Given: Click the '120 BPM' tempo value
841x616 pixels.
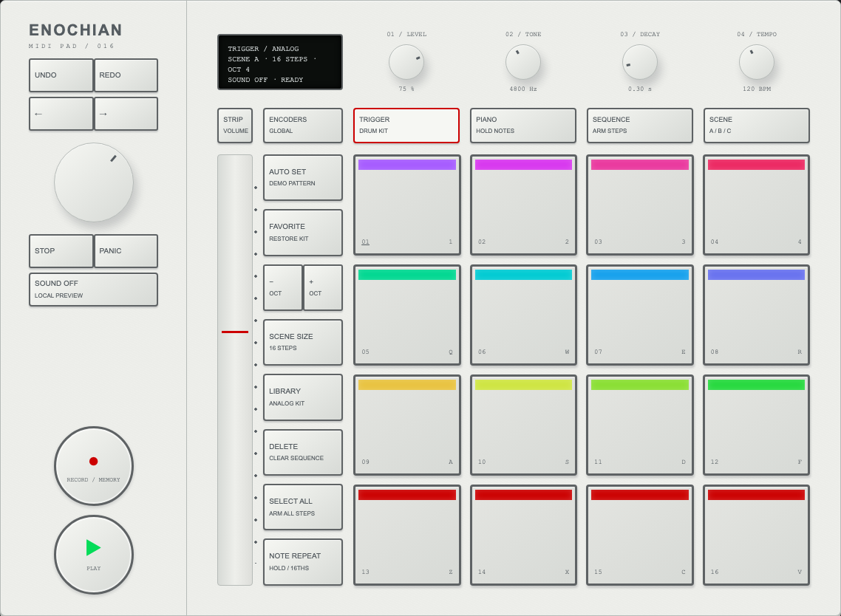Looking at the screenshot, I should (756, 89).
